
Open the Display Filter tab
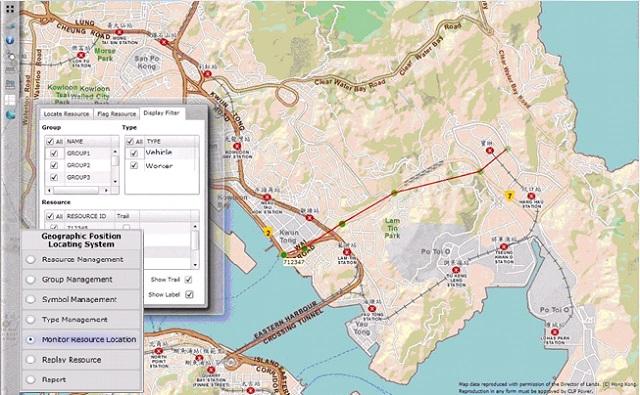click(x=162, y=113)
